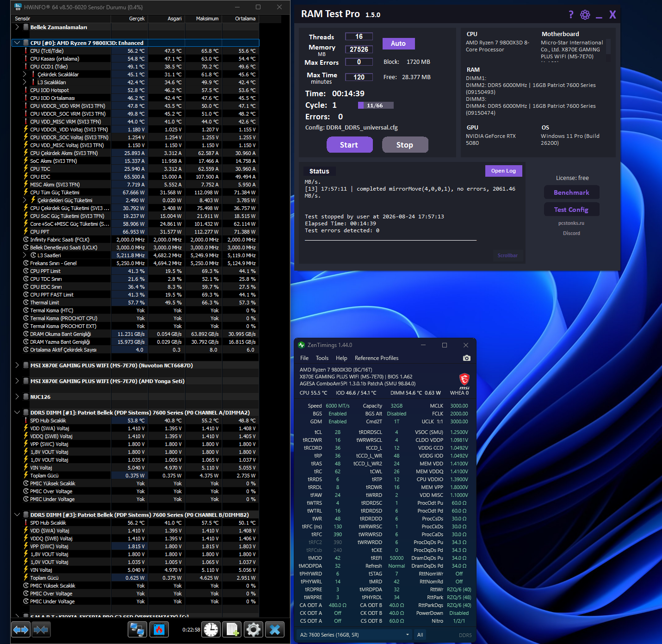Screen dimensions: 662x644
Task: Click the Memory MB input field
Action: pos(359,50)
